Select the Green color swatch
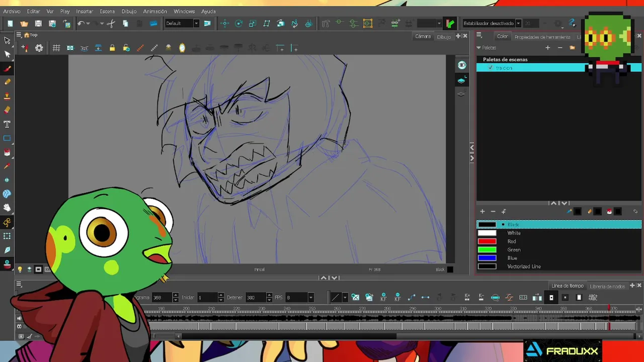This screenshot has width=644, height=362. coord(487,250)
